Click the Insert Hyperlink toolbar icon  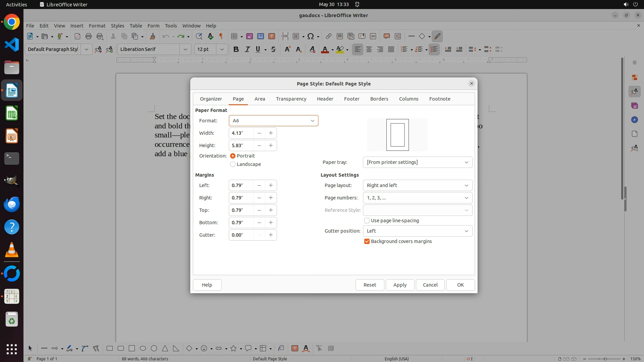(329, 36)
